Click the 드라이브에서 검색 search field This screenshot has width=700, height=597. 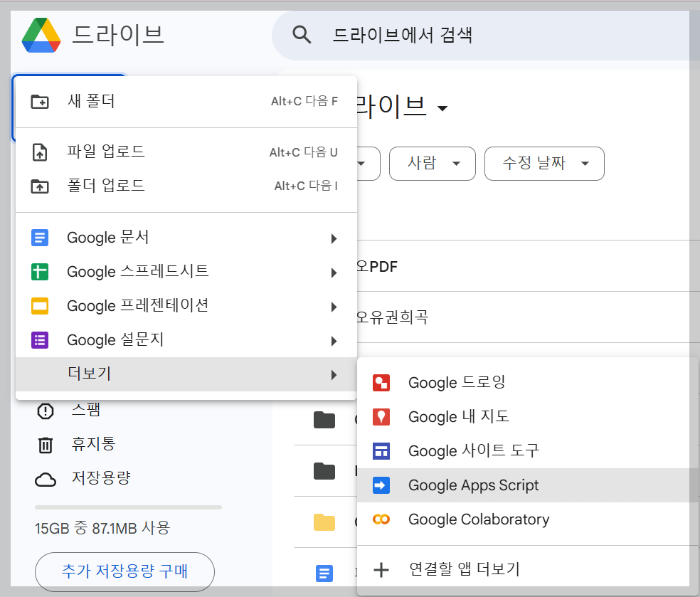484,36
